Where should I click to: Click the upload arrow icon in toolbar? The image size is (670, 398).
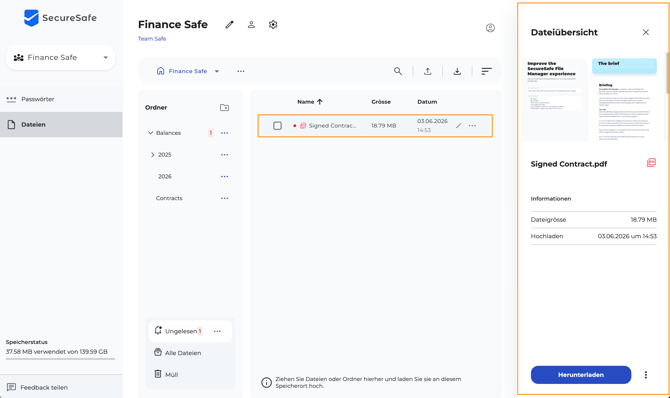pos(427,71)
